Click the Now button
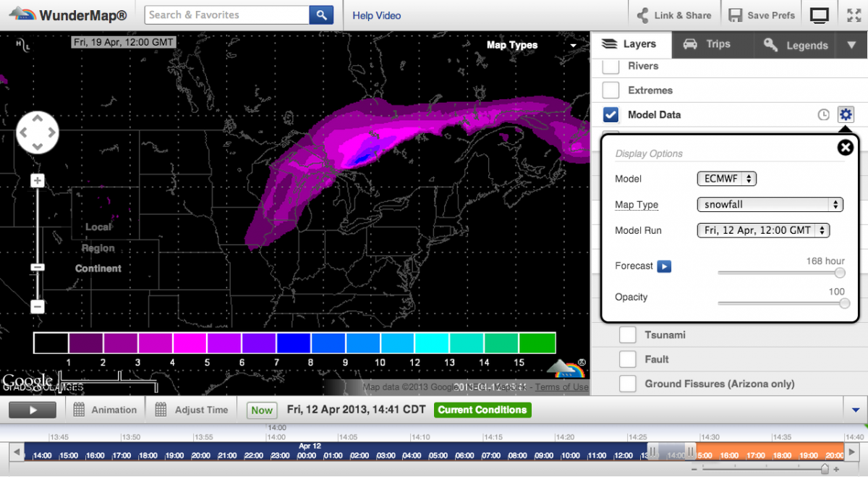 click(262, 410)
